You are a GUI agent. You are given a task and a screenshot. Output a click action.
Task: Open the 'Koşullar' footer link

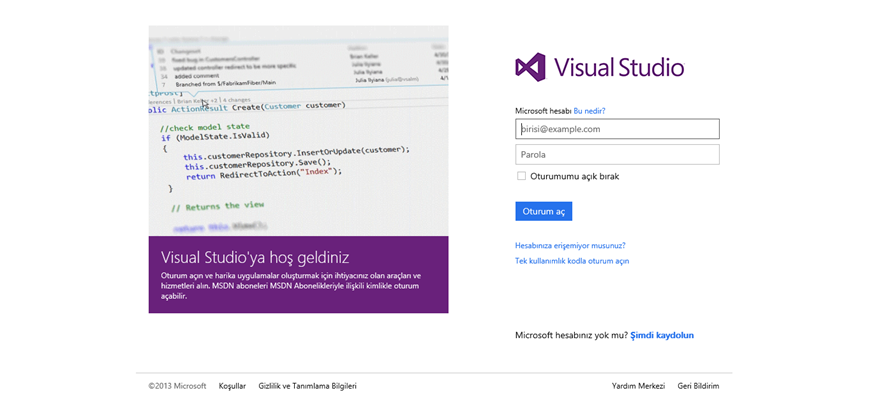point(232,386)
